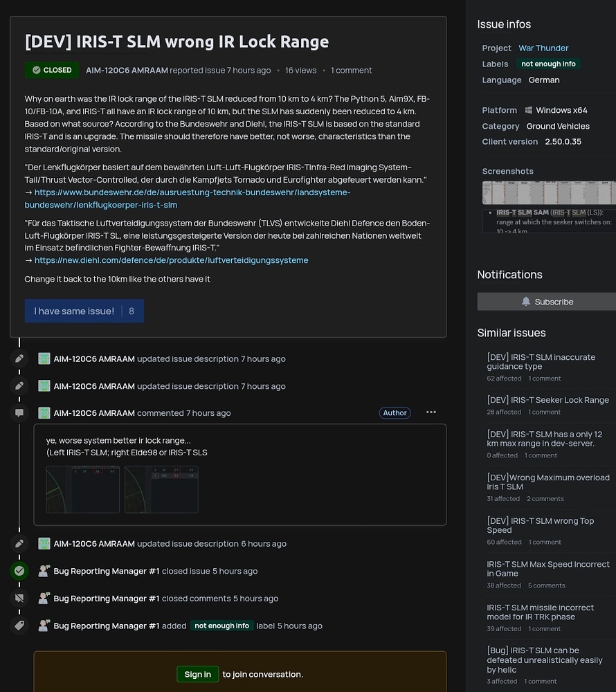The image size is (616, 692).
Task: Click AIM-120C6 AMRAAM avatar on comment entry
Action: tap(44, 413)
